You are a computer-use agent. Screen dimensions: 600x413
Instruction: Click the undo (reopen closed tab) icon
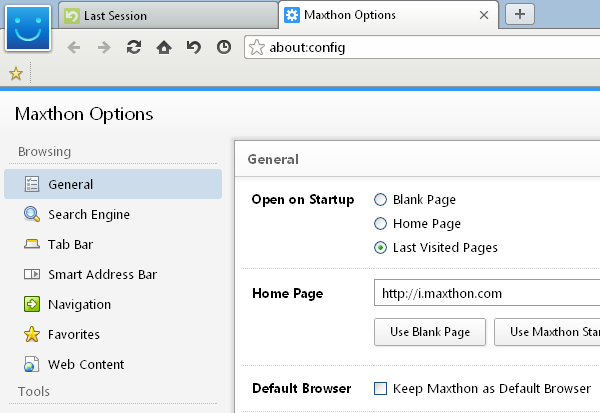pyautogui.click(x=194, y=47)
